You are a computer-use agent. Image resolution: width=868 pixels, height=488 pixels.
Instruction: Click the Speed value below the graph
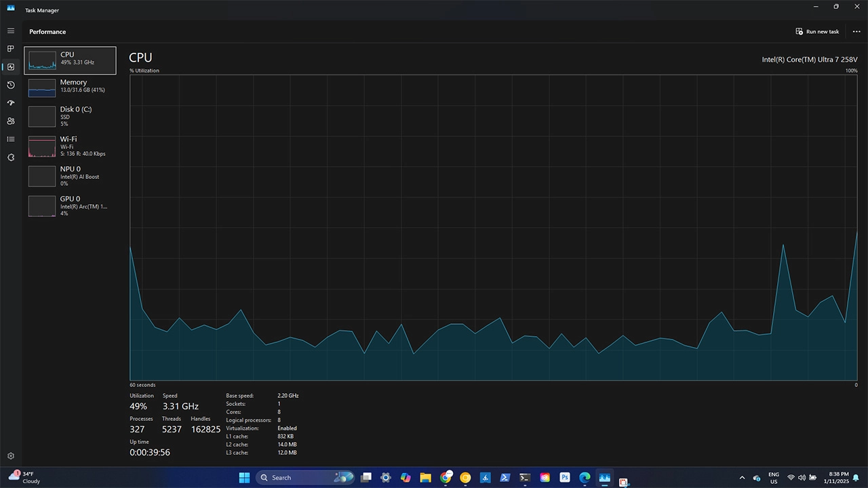pyautogui.click(x=180, y=407)
